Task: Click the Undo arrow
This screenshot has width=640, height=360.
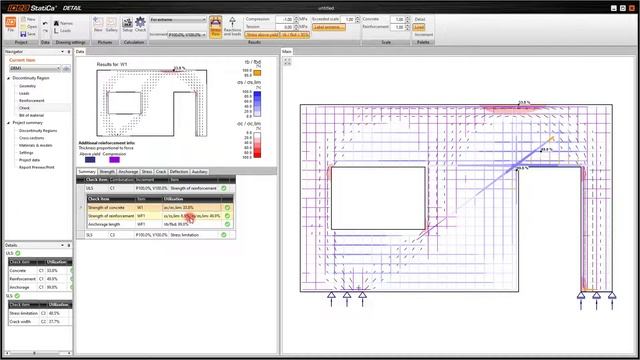Action: click(x=45, y=23)
